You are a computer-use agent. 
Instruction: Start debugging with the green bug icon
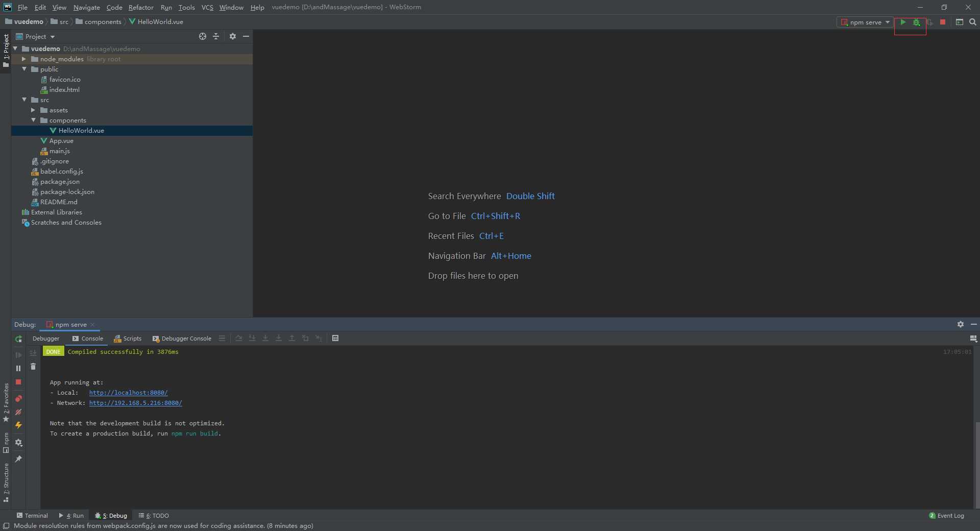(x=917, y=22)
